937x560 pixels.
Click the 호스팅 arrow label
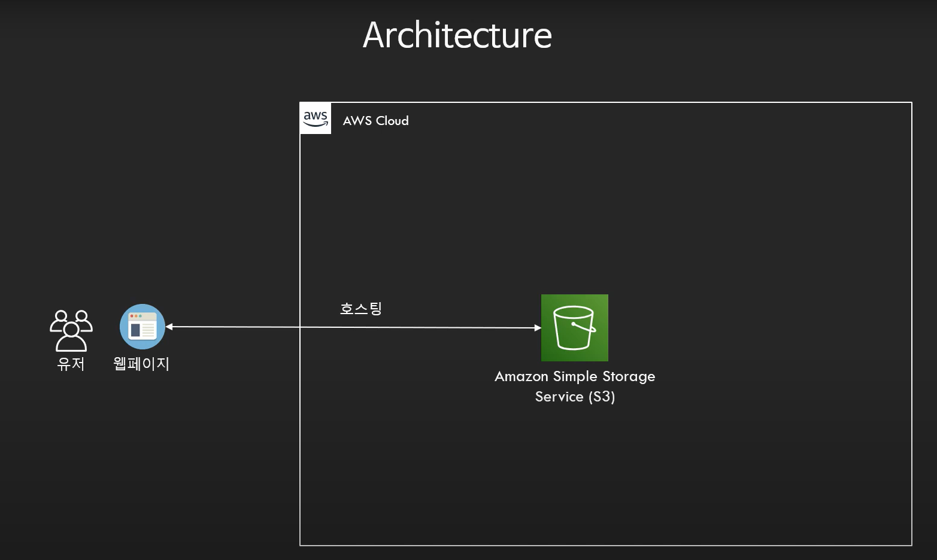point(361,309)
